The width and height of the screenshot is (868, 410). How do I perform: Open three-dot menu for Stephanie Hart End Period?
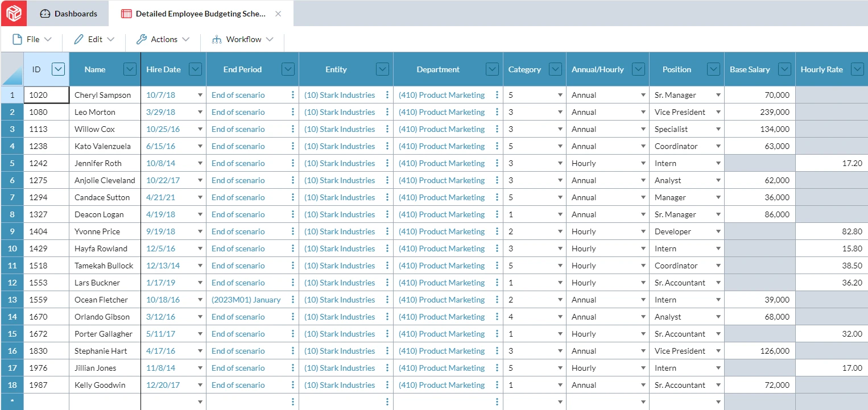click(x=293, y=351)
